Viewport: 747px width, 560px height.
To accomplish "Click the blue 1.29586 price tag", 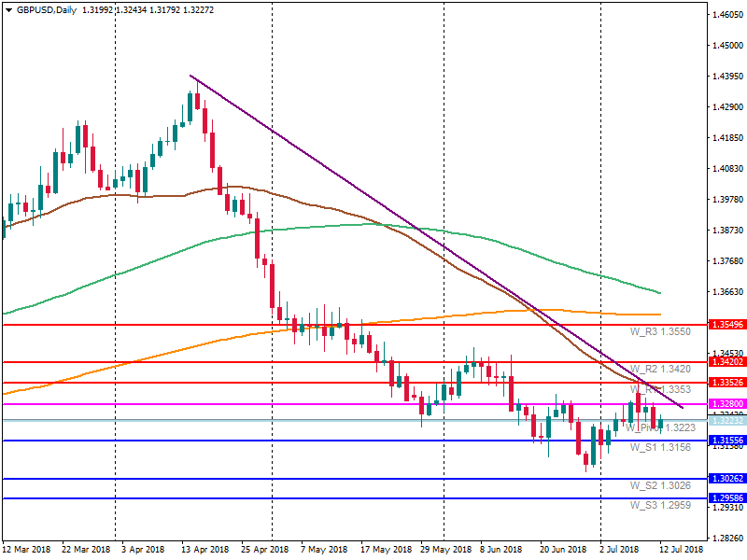I will [726, 498].
